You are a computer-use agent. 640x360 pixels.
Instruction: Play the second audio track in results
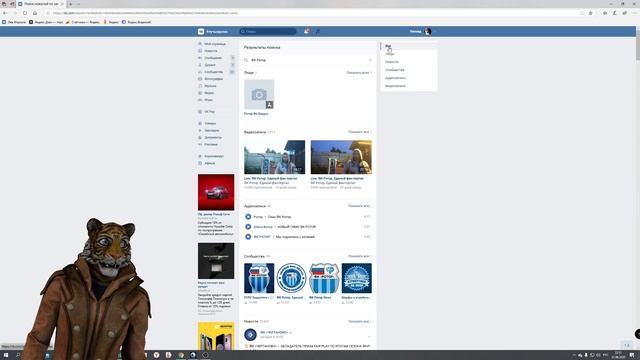coord(248,227)
